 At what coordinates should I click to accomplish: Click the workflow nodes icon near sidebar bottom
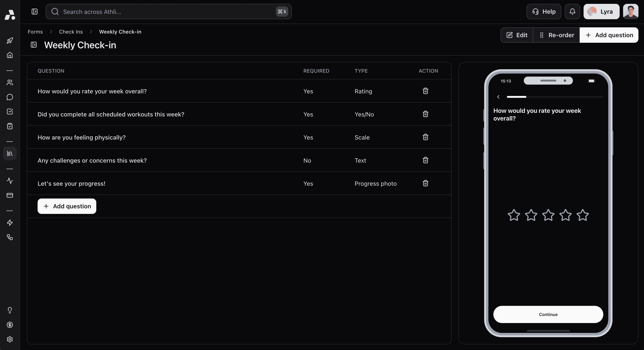10,237
